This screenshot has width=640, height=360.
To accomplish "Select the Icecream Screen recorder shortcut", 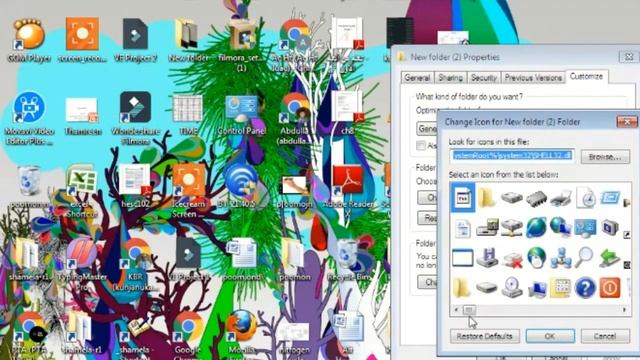I will coord(188,191).
